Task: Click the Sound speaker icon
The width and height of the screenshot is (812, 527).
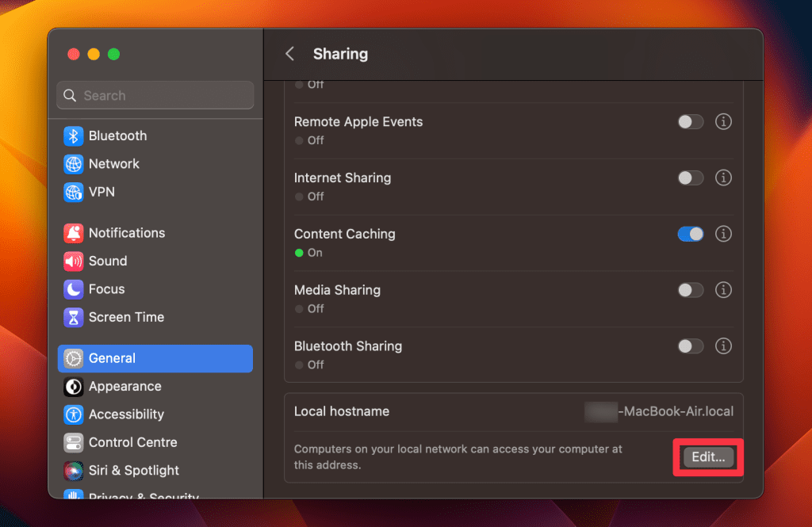Action: click(74, 261)
